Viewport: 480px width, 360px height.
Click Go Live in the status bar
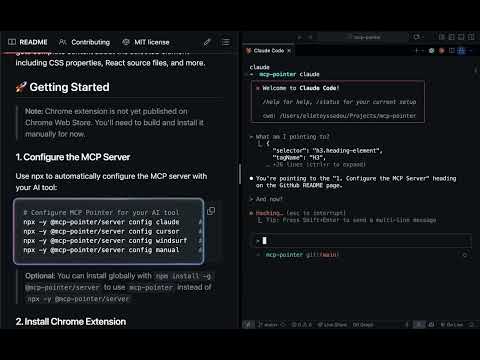452,324
